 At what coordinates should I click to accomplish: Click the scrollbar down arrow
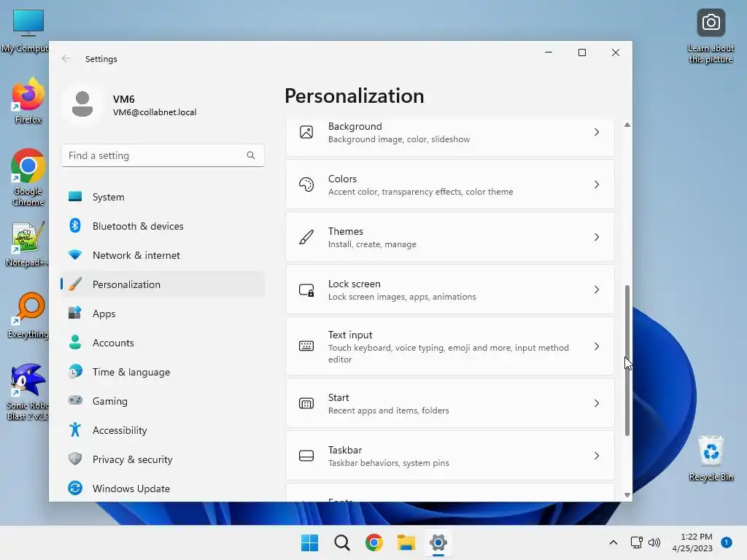pos(627,495)
